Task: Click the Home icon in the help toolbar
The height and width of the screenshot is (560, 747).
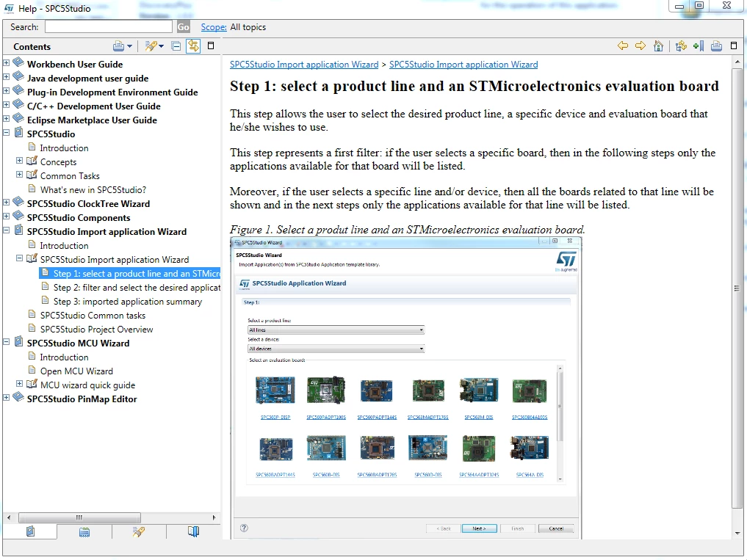Action: (658, 46)
